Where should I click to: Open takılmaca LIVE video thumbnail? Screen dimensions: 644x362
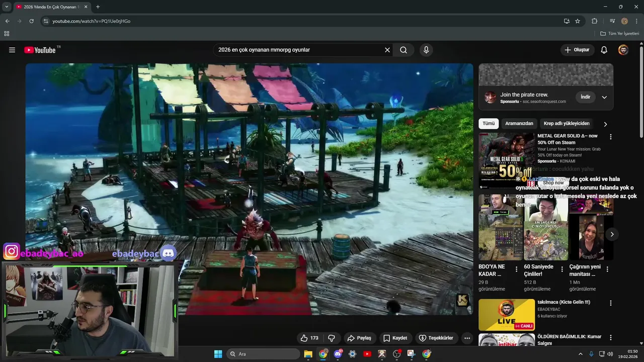tap(507, 315)
